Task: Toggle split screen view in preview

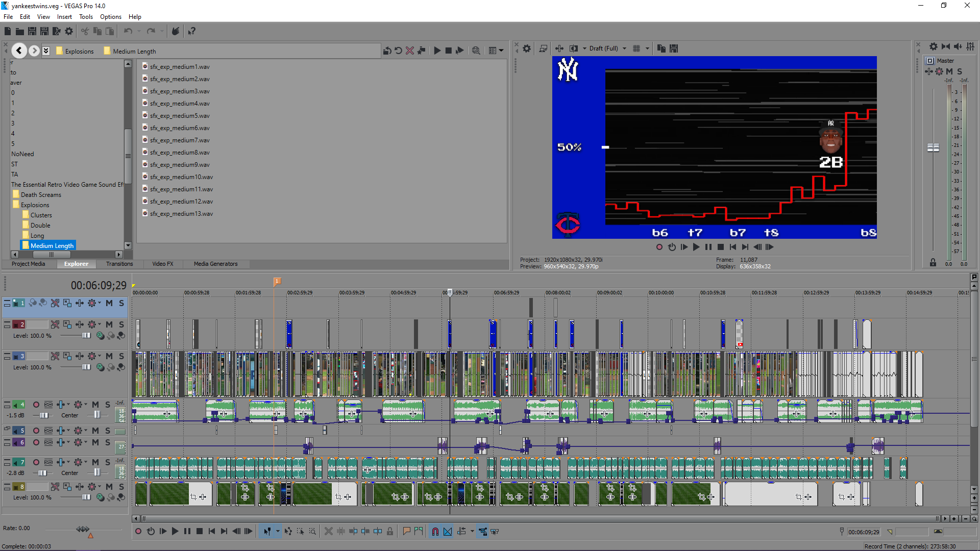Action: click(x=574, y=48)
